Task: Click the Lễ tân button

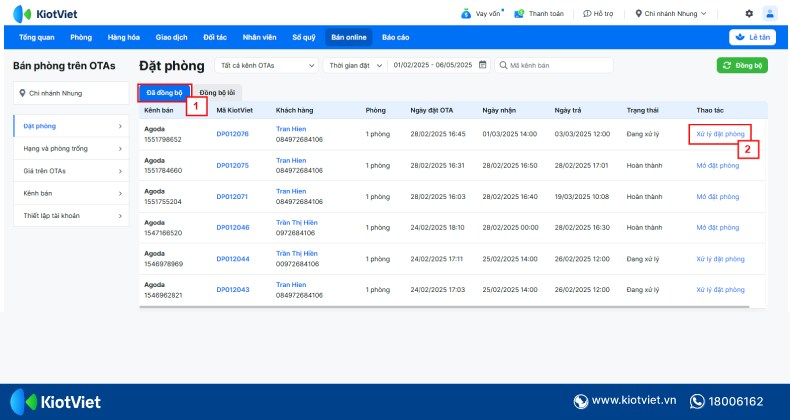Action: (x=752, y=37)
